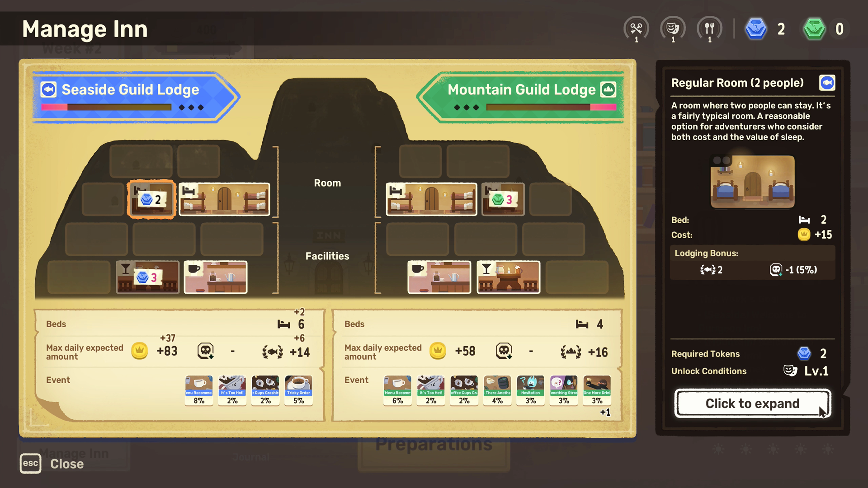Viewport: 868px width, 488px height.
Task: Open the Seaside Guild Lodge fish emblem
Action: [48, 89]
